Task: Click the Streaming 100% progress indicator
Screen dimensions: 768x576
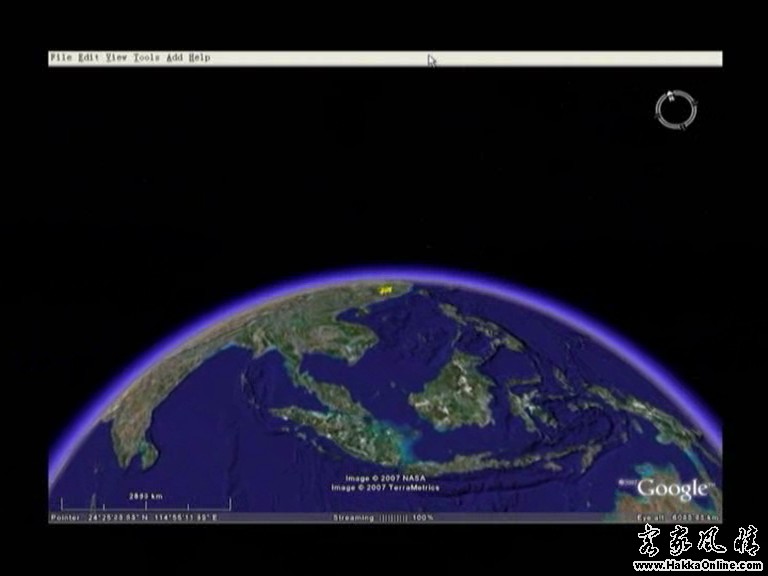Action: tap(383, 517)
